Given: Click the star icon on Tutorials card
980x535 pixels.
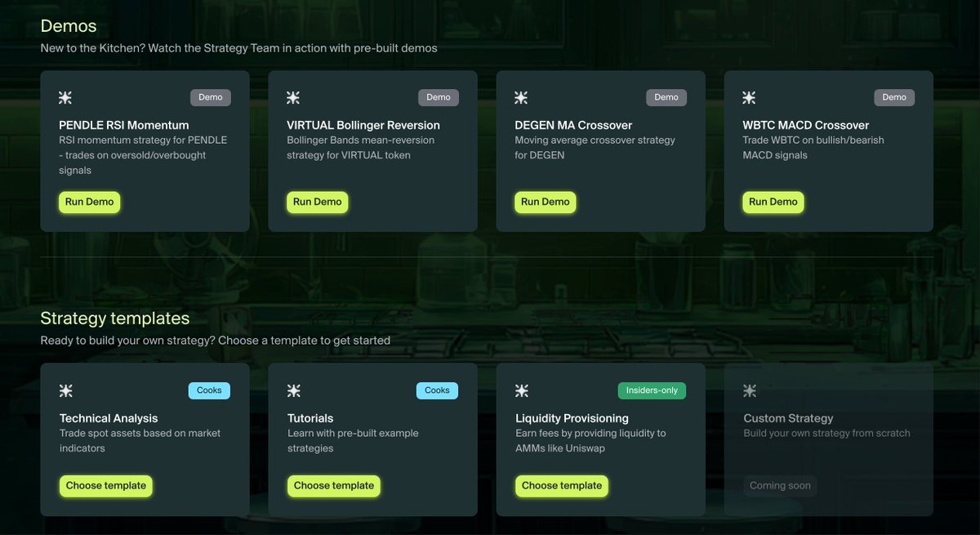Looking at the screenshot, I should [x=293, y=391].
